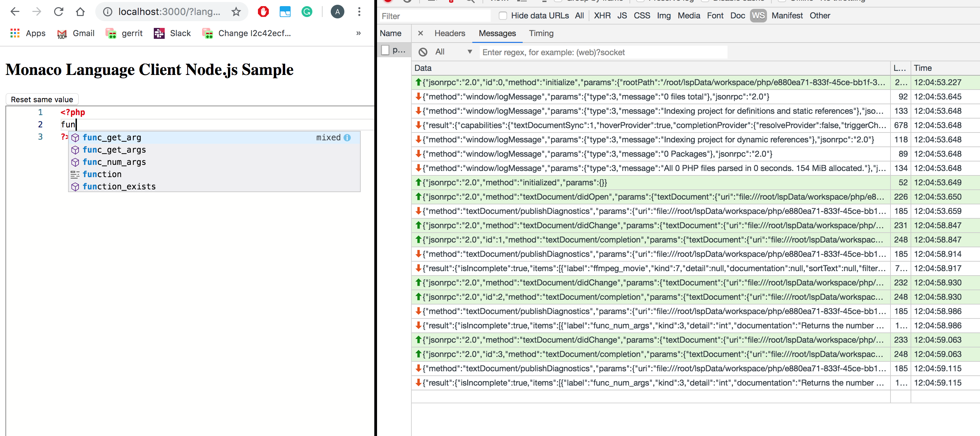Open the Headers tab
The width and height of the screenshot is (980, 436).
coord(450,33)
